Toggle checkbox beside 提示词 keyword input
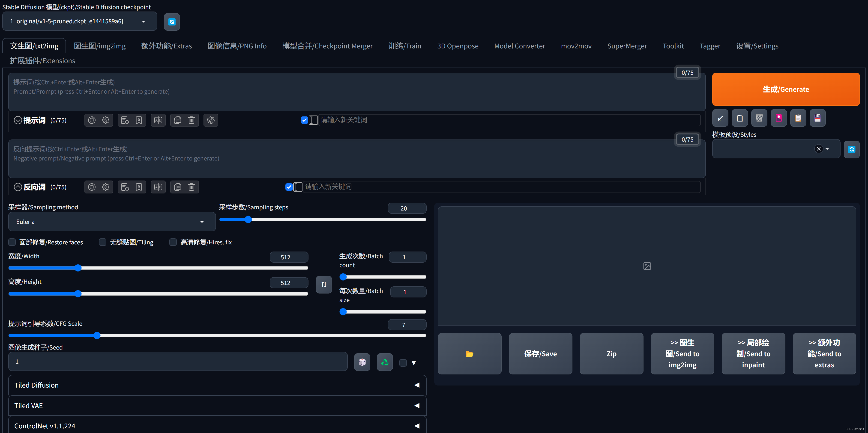This screenshot has height=433, width=868. [304, 120]
